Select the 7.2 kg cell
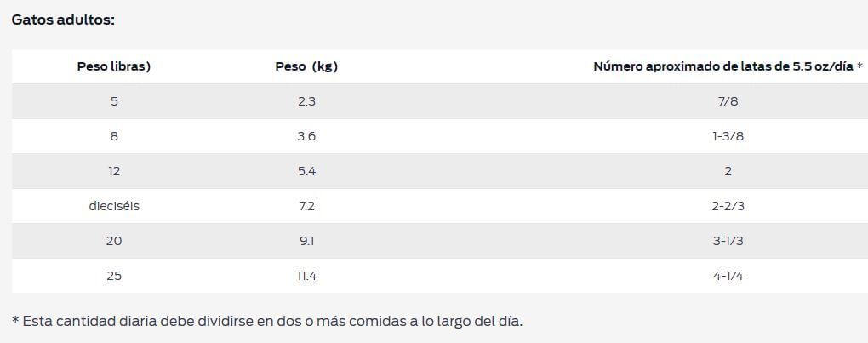Viewport: 868px width, 343px height. (306, 206)
